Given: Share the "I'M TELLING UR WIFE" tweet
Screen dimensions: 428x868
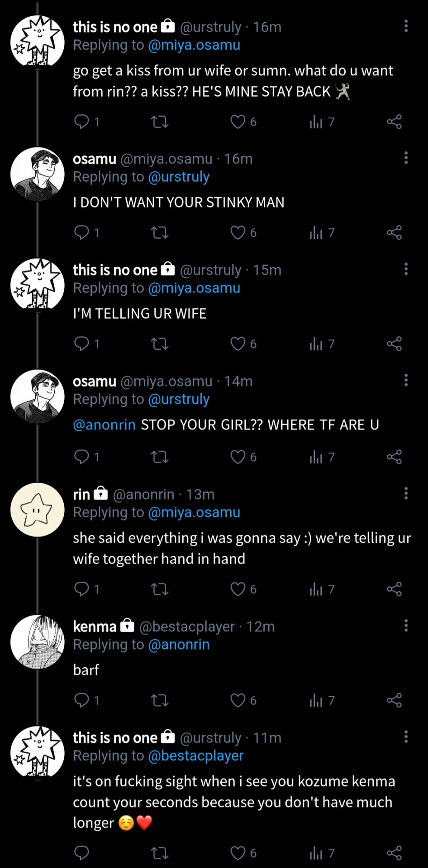Looking at the screenshot, I should 394,344.
